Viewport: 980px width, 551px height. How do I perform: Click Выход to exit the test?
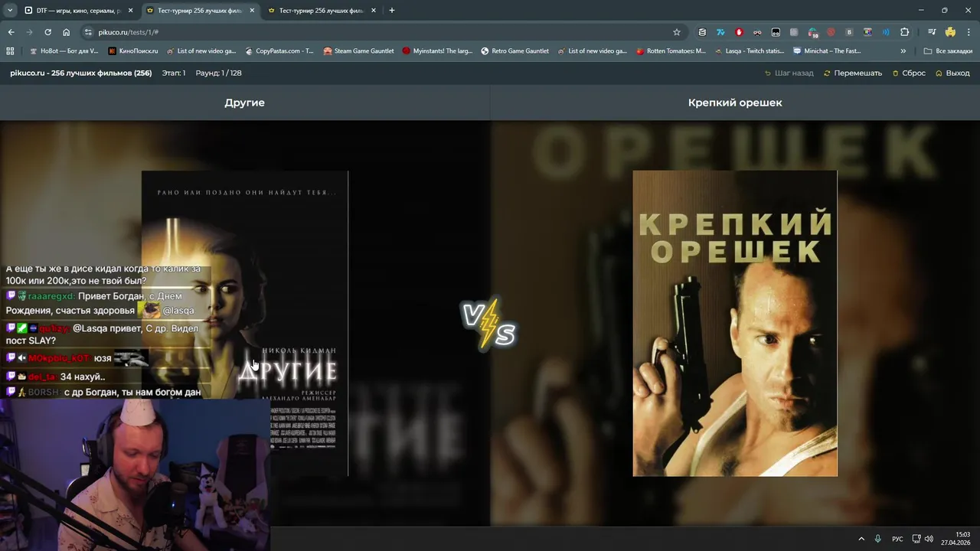tap(952, 73)
